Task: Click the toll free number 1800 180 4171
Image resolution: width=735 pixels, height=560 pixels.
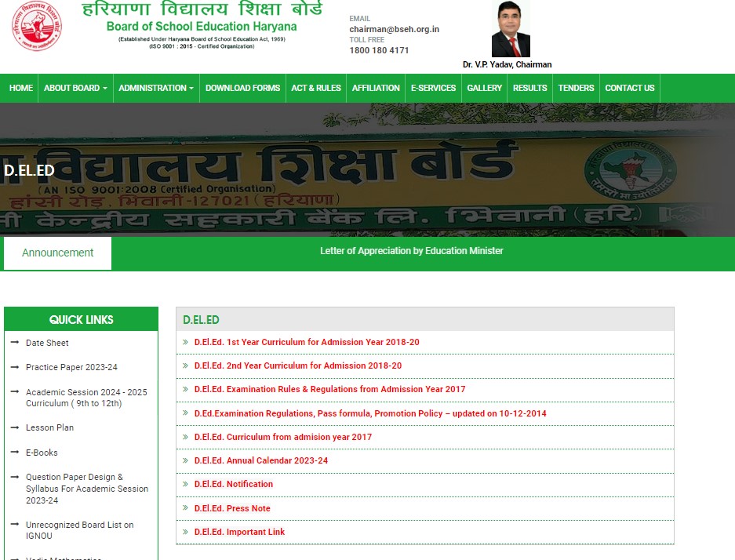Action: [379, 50]
